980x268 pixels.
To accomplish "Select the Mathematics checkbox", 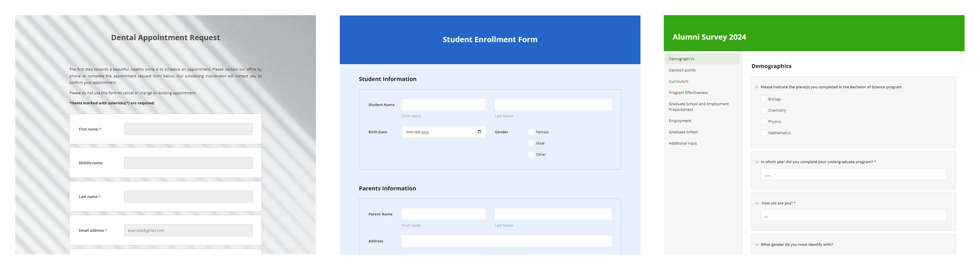I will point(763,133).
